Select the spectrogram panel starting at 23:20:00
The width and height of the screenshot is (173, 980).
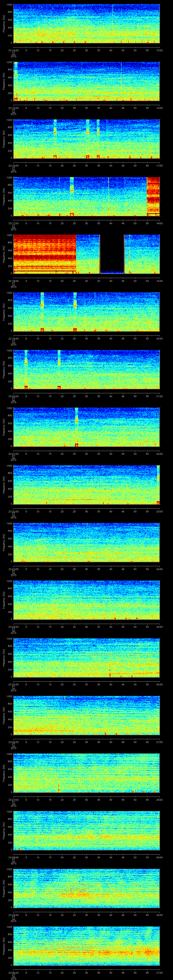click(87, 369)
